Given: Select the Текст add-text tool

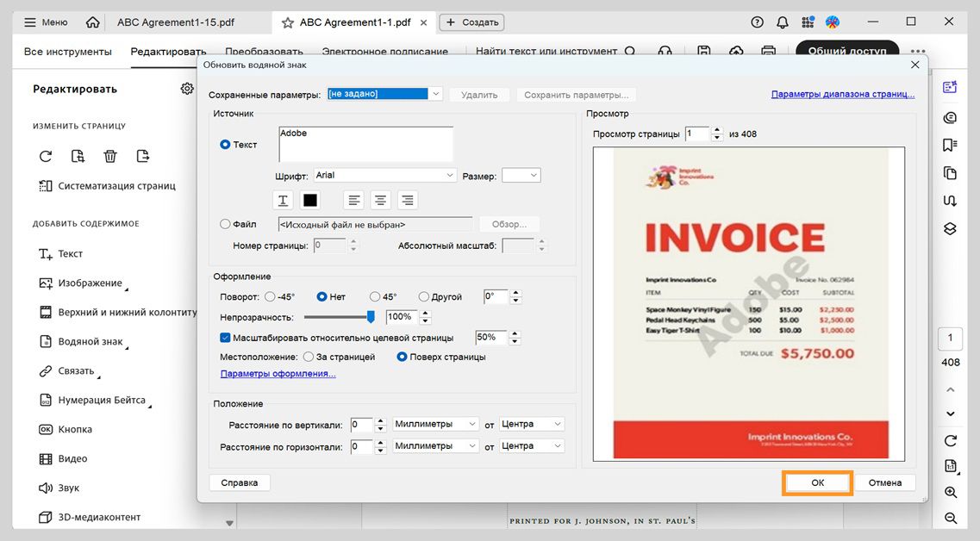Looking at the screenshot, I should 60,253.
